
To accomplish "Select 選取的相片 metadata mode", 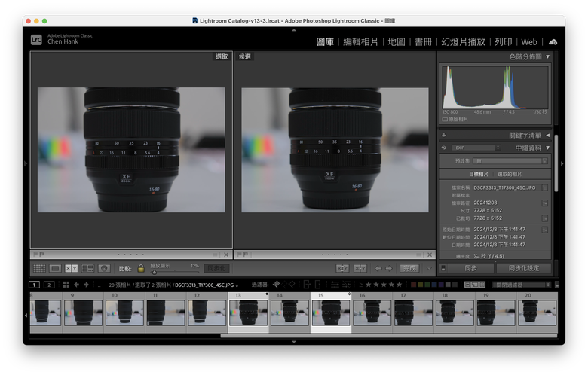I will point(510,174).
